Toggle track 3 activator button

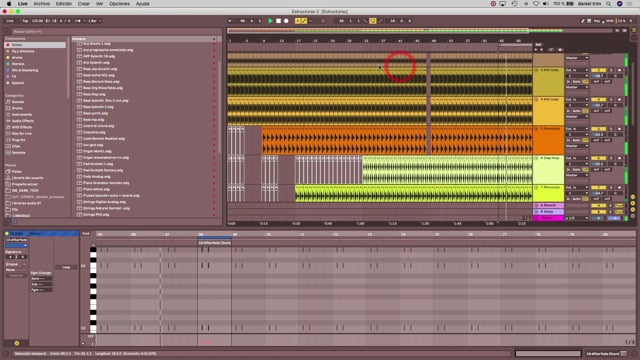click(598, 70)
